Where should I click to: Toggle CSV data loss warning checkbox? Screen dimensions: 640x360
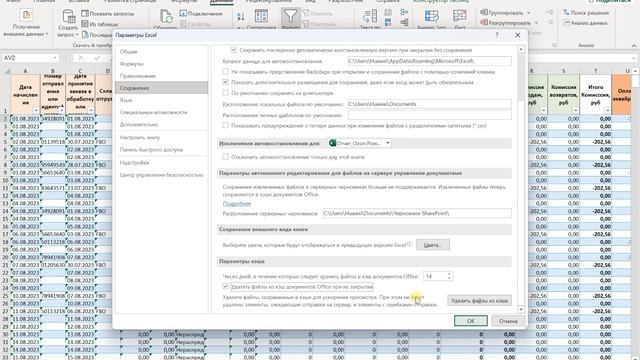pyautogui.click(x=225, y=125)
